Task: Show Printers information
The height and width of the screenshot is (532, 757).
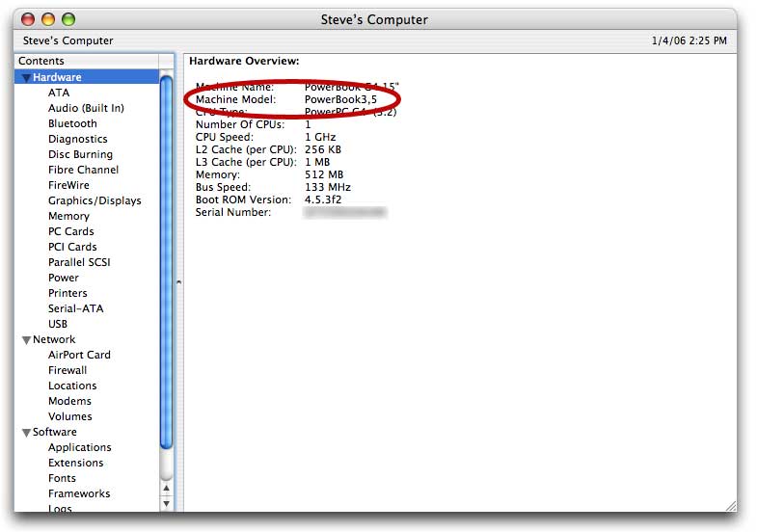Action: (68, 293)
